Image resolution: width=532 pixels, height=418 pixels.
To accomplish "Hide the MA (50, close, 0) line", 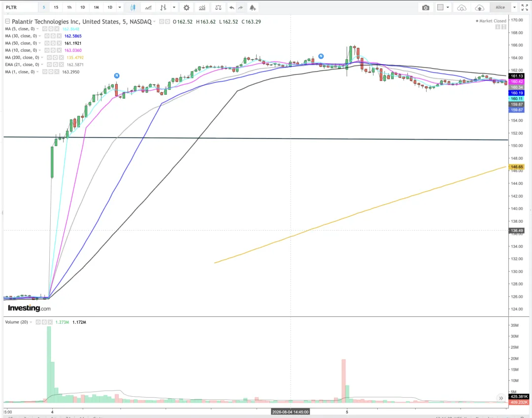I will (x=47, y=43).
